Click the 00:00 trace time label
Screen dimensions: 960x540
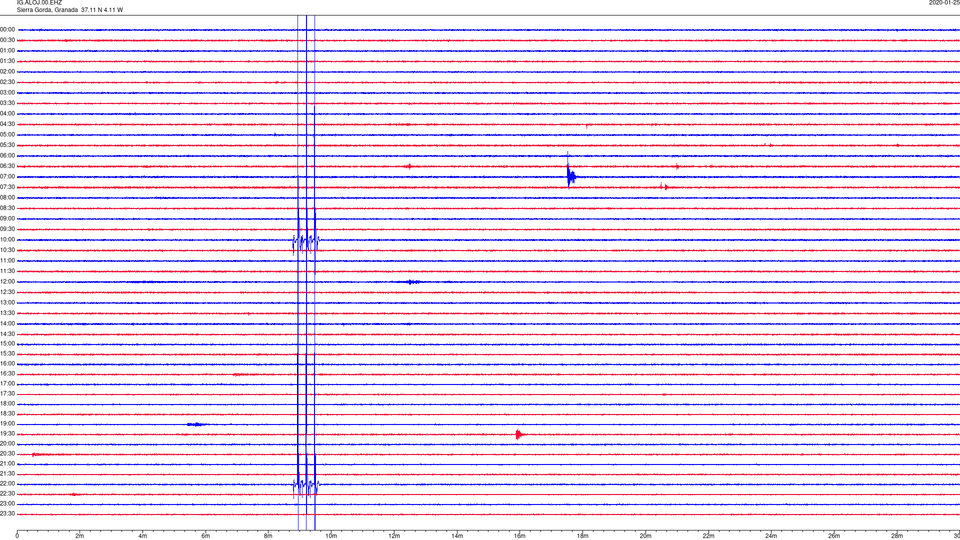7,29
